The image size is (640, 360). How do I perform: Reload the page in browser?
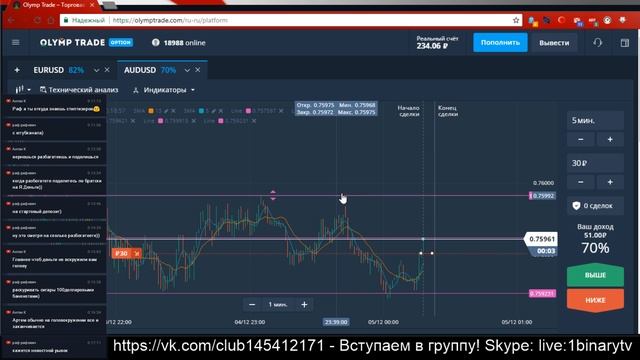38,20
